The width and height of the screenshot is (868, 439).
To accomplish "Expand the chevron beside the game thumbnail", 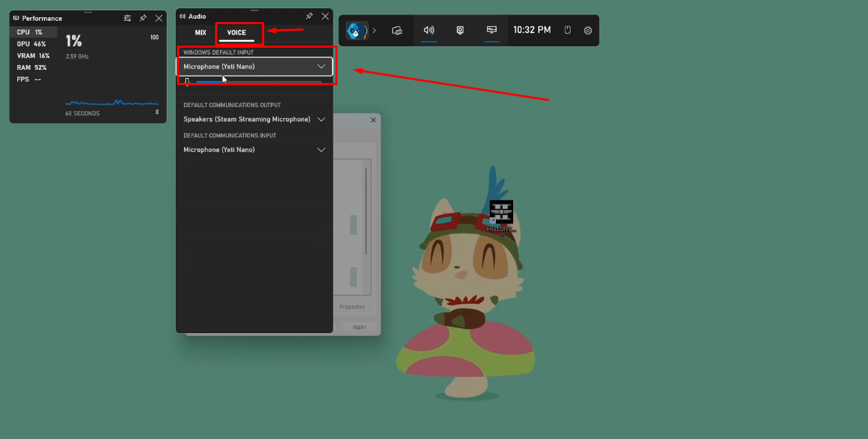I will click(x=374, y=30).
